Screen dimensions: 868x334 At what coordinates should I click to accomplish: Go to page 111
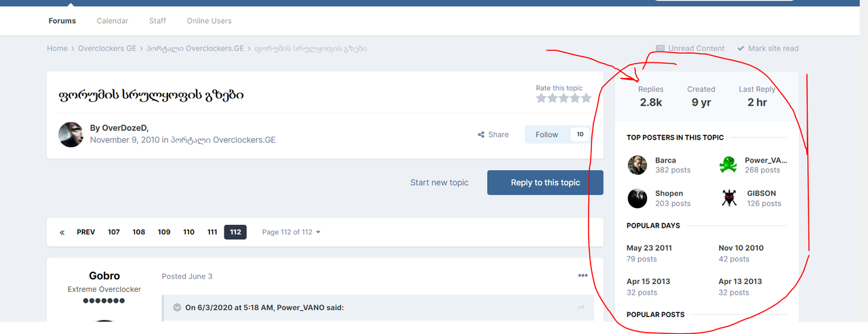[212, 232]
